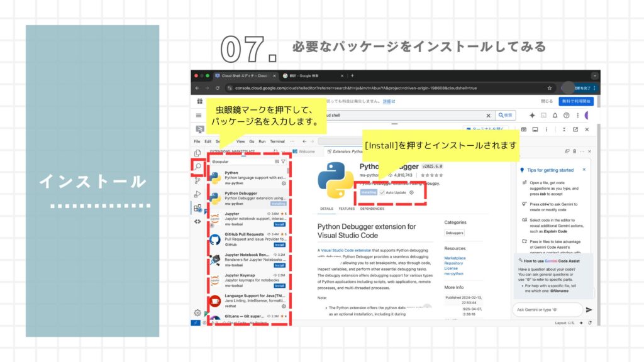Click the Gemini sparkle icon in console header
Screen dimensions: 644x362
(x=532, y=116)
